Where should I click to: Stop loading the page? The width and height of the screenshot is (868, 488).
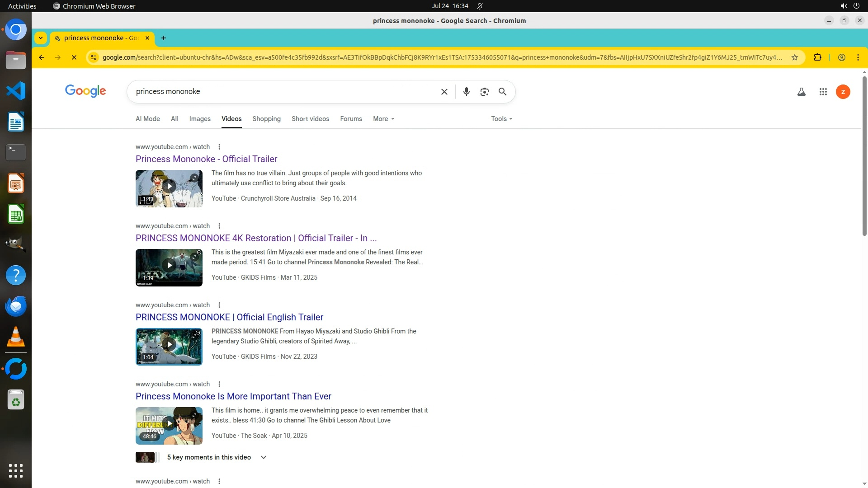pos(74,57)
